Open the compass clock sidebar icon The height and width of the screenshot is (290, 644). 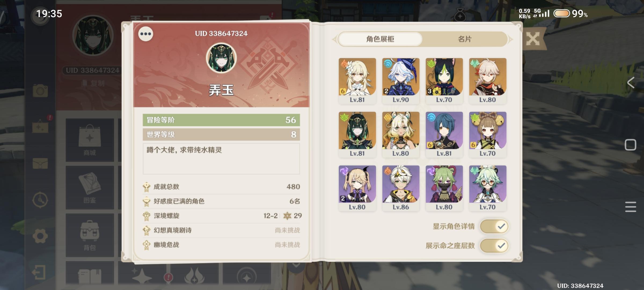40,200
